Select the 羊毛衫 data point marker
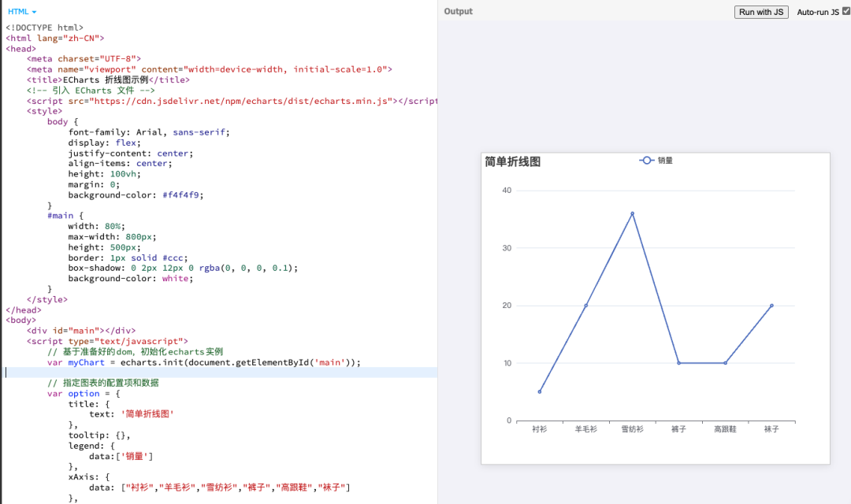This screenshot has width=851, height=504. pos(585,306)
